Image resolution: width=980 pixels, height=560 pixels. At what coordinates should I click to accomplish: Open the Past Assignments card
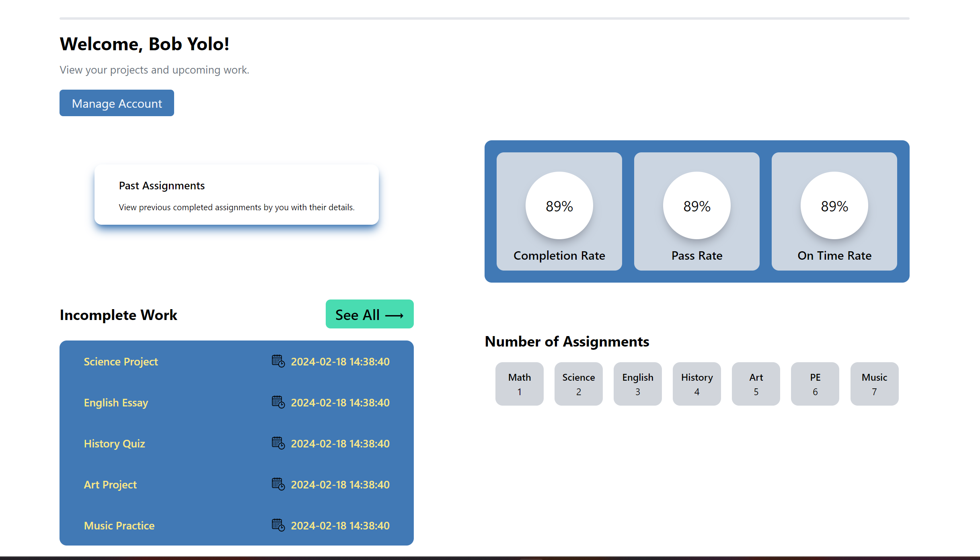[x=236, y=195]
